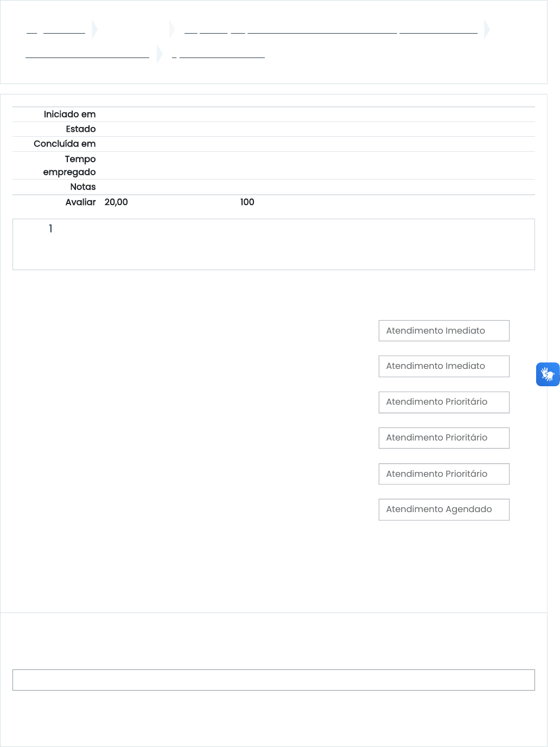
Task: Expand the middle Atendimento Prioritário dropdown
Action: pyautogui.click(x=443, y=438)
